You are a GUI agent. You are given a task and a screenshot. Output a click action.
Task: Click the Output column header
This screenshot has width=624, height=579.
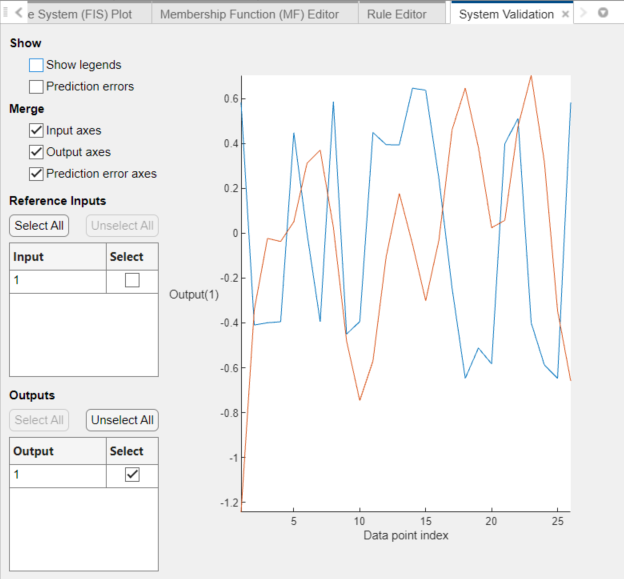(x=58, y=451)
